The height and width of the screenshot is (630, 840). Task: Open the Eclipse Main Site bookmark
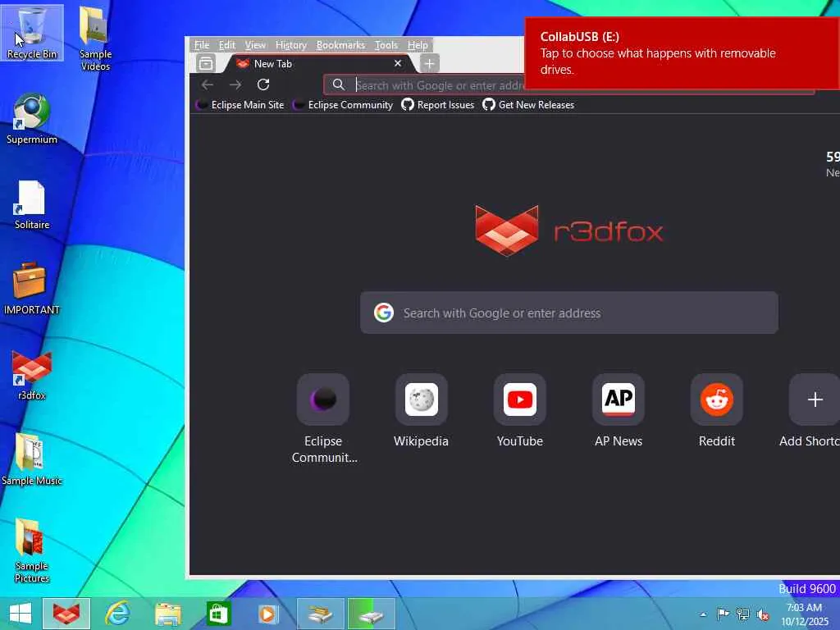(x=240, y=105)
